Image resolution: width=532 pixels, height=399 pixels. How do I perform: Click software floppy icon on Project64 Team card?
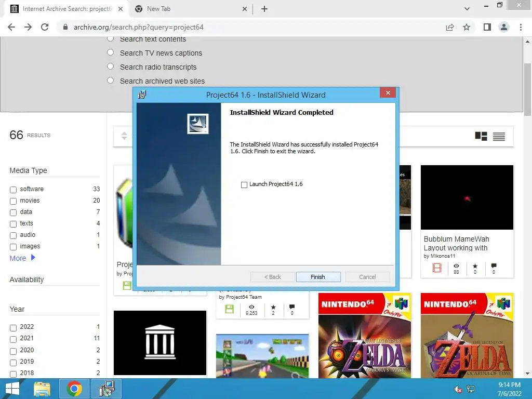[x=229, y=309]
